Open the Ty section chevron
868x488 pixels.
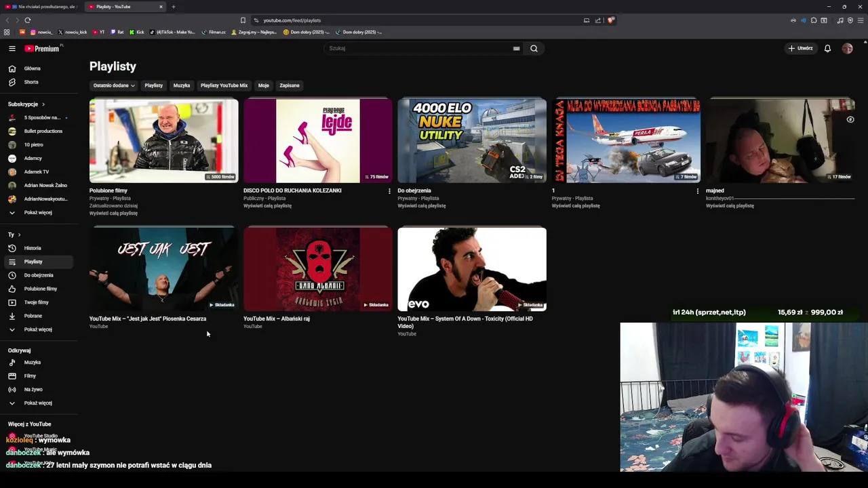[x=19, y=235]
